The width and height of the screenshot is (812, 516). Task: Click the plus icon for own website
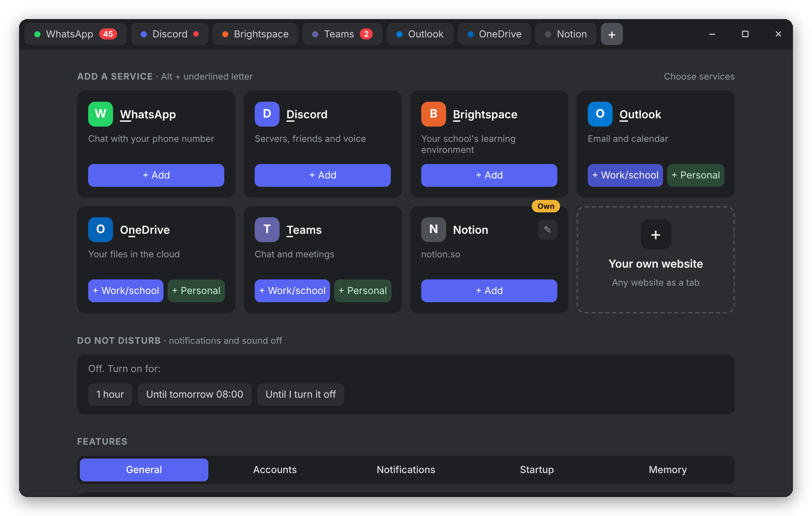pyautogui.click(x=656, y=235)
